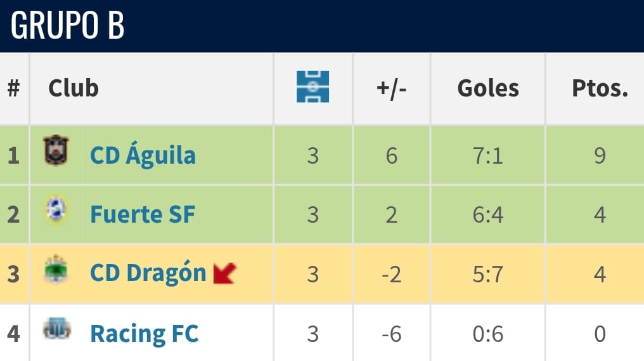The width and height of the screenshot is (644, 361).
Task: Click the # position column header
Action: (13, 88)
